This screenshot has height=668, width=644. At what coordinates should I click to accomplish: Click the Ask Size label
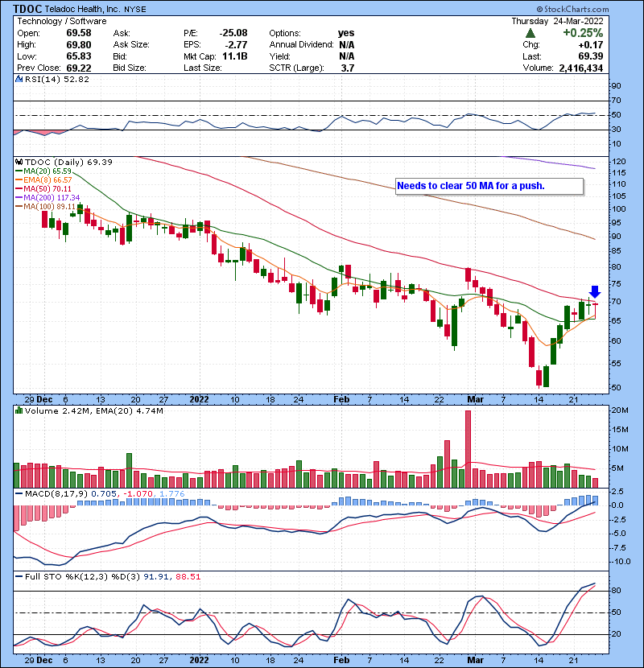[131, 44]
